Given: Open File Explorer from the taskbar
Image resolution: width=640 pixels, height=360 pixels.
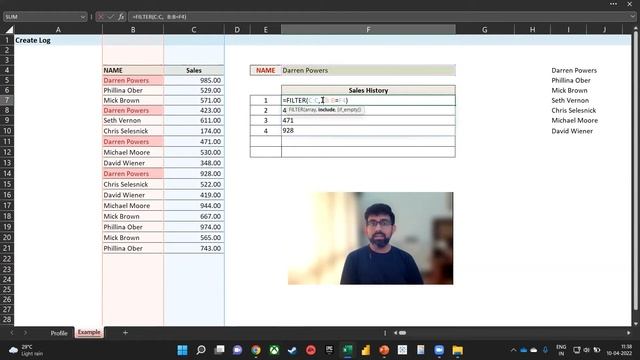Looking at the screenshot, I should tap(458, 350).
